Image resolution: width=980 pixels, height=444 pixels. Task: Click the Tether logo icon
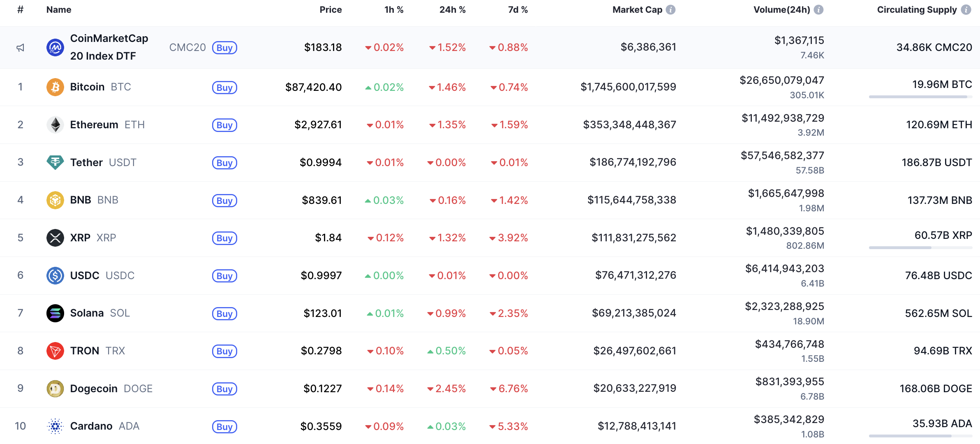55,162
